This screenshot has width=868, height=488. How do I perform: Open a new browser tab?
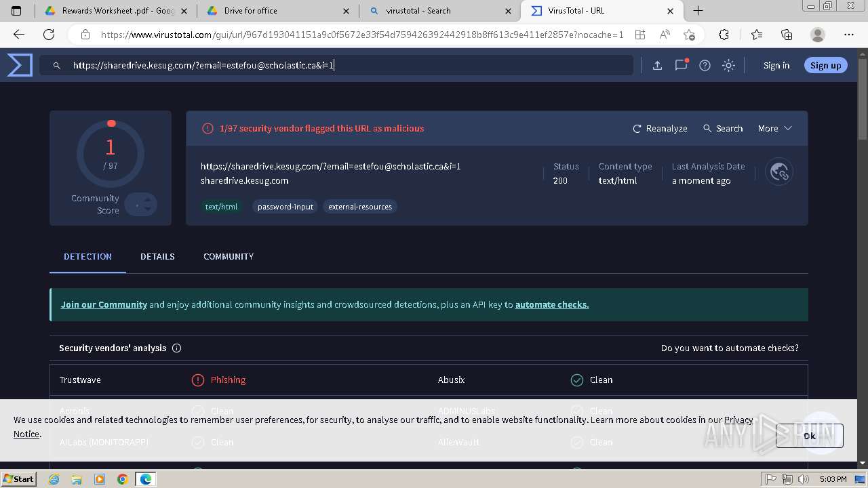pyautogui.click(x=698, y=11)
